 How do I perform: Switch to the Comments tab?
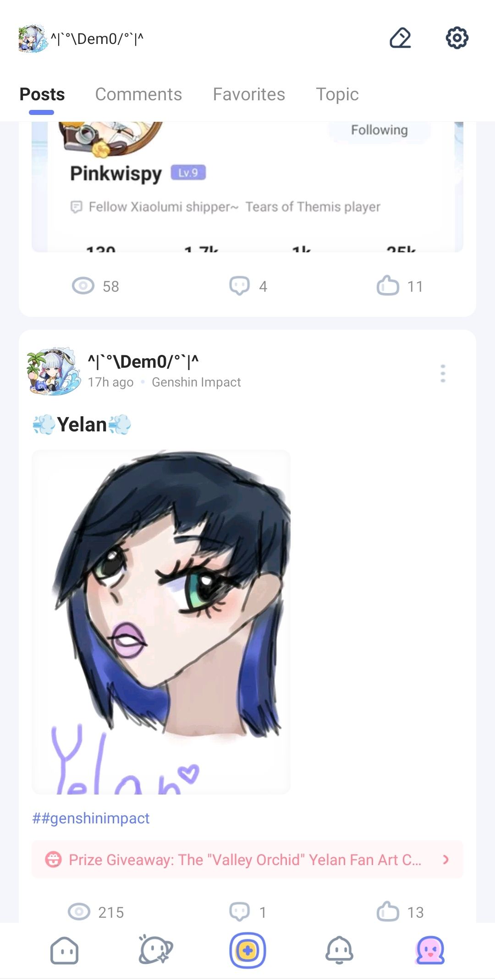tap(138, 94)
